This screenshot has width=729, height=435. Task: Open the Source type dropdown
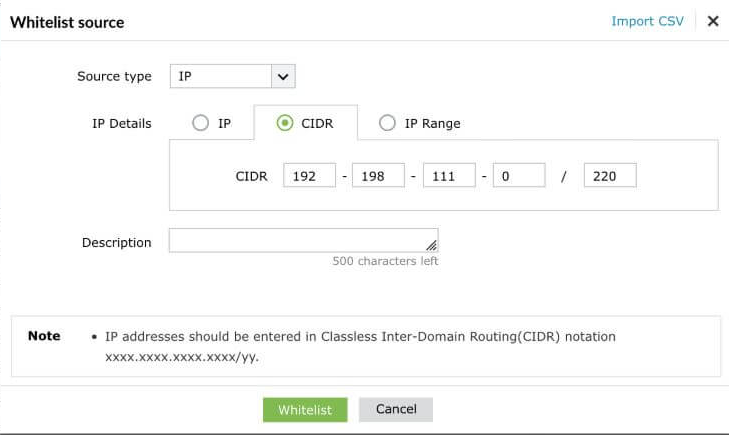click(x=221, y=76)
